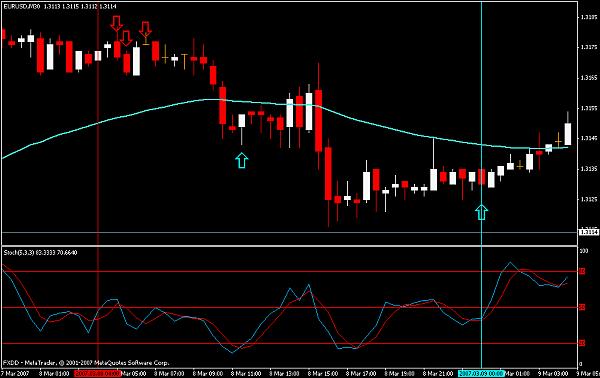
Task: Click the 9 Mar 03:00 time label
Action: [x=553, y=373]
